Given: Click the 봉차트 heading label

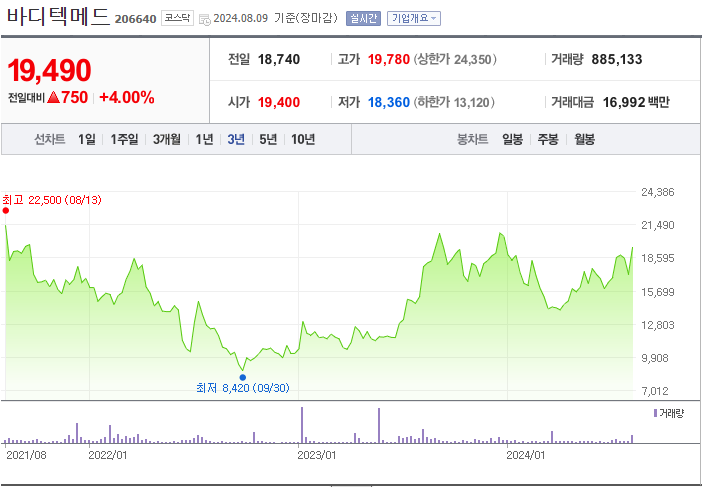Looking at the screenshot, I should point(472,140).
